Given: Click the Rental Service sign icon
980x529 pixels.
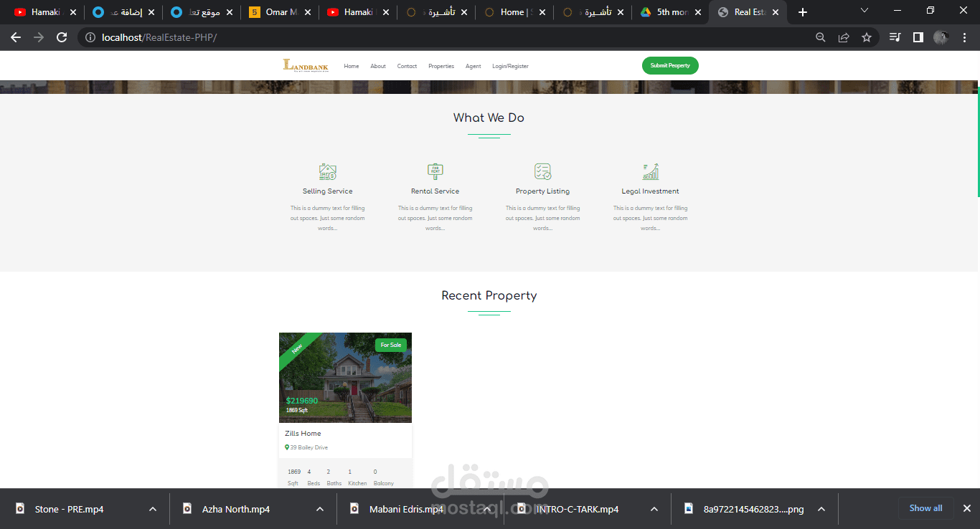Looking at the screenshot, I should click(435, 171).
